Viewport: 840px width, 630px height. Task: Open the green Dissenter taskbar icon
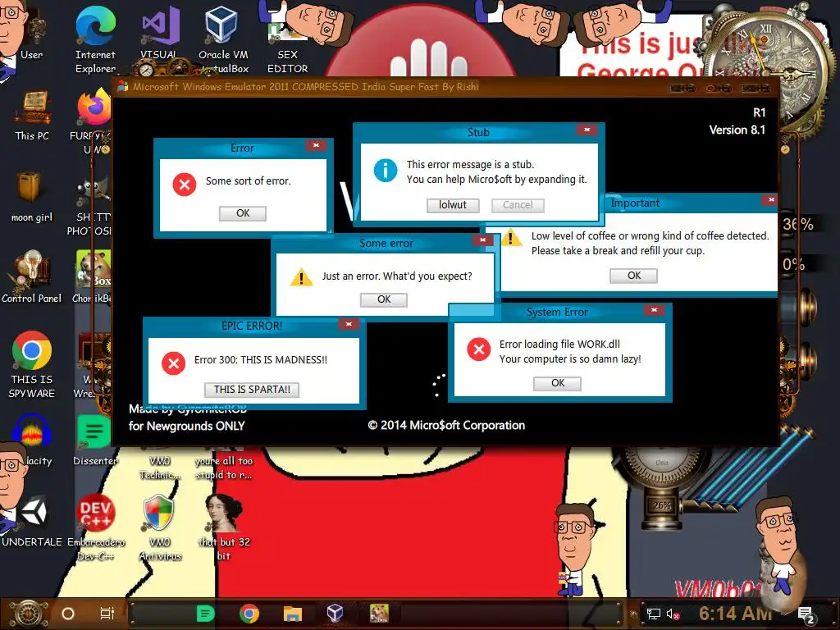(x=205, y=614)
